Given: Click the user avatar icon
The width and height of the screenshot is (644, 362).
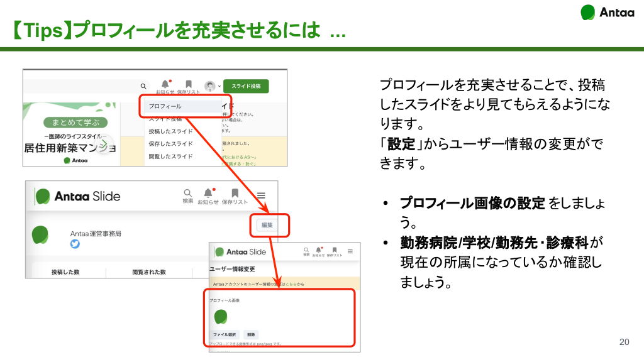Looking at the screenshot, I should click(209, 86).
